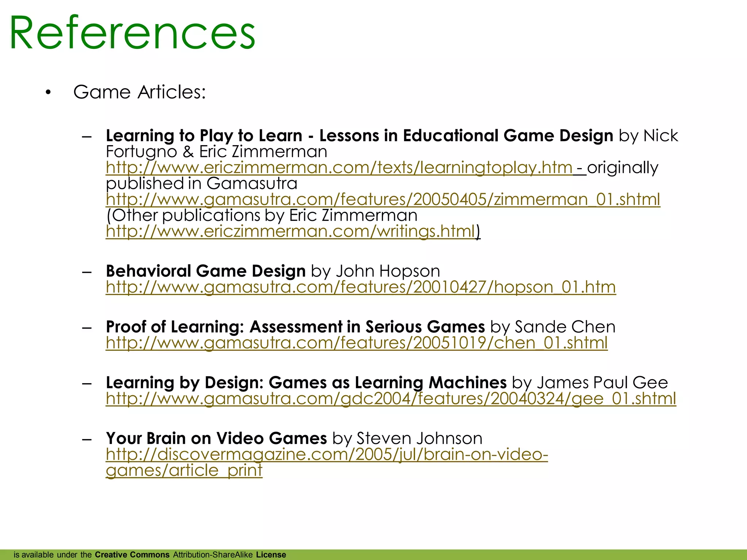
Task: Open the discovermagazine brain-on-video-games link
Action: point(327,462)
